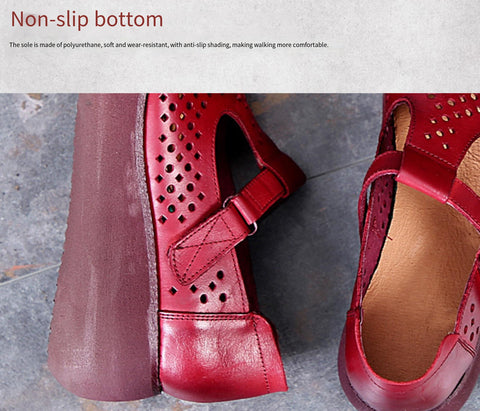Click the "Non-slip bottom" heading
The image size is (480, 411).
pos(87,20)
